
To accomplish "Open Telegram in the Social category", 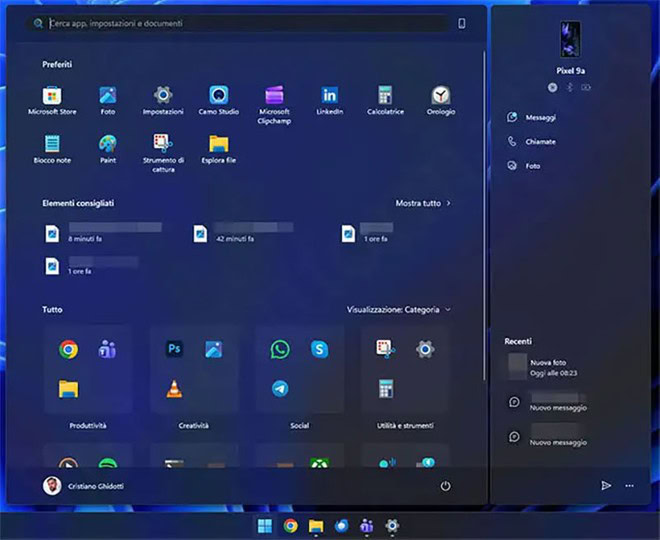I will point(280,388).
